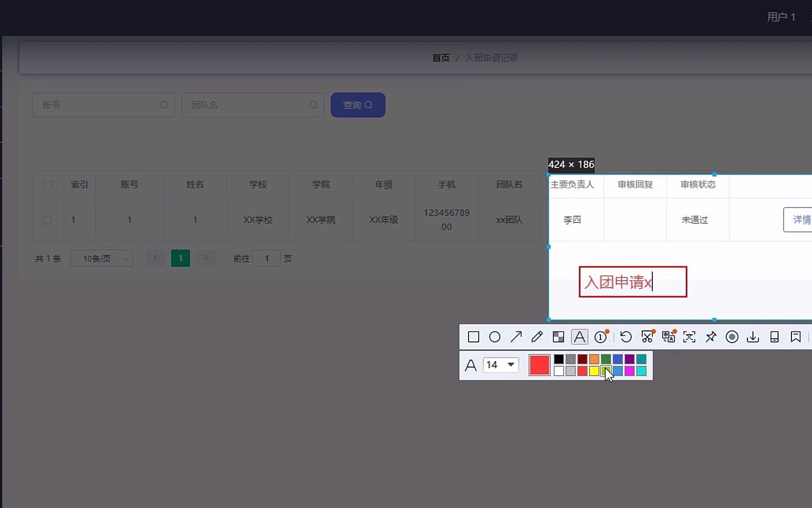Click 入团申请记录 in the breadcrumb
Screen dimensions: 812x508
[491, 58]
